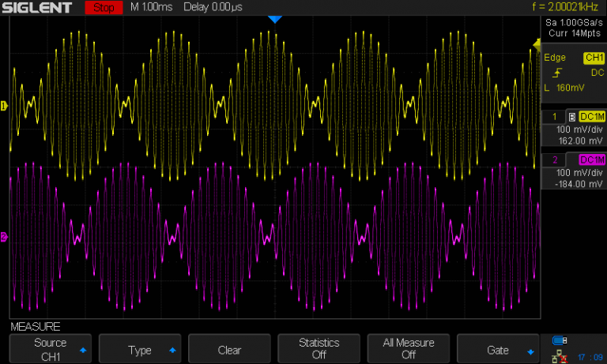This screenshot has height=364, width=607.
Task: Click the yellow CH1 trigger source badge
Action: (593, 58)
